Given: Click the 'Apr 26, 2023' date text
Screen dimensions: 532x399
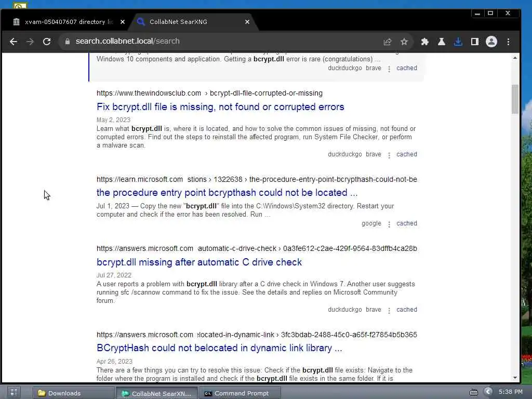Looking at the screenshot, I should pyautogui.click(x=114, y=362).
